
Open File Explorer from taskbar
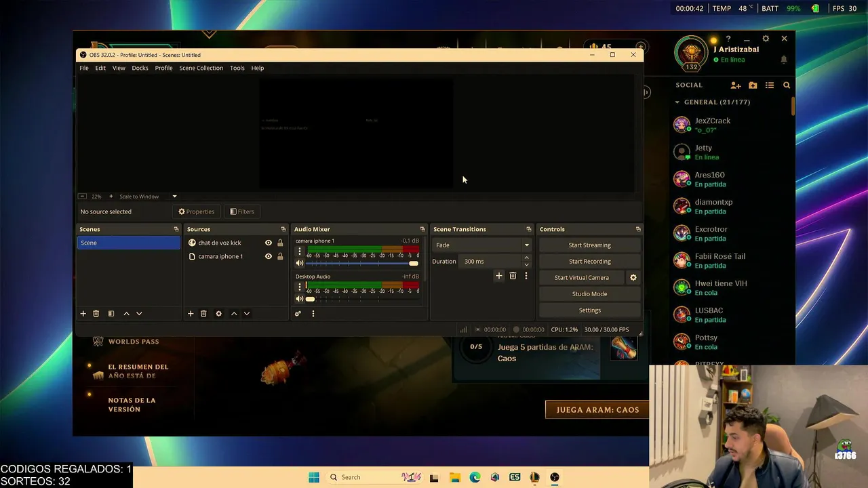point(454,477)
